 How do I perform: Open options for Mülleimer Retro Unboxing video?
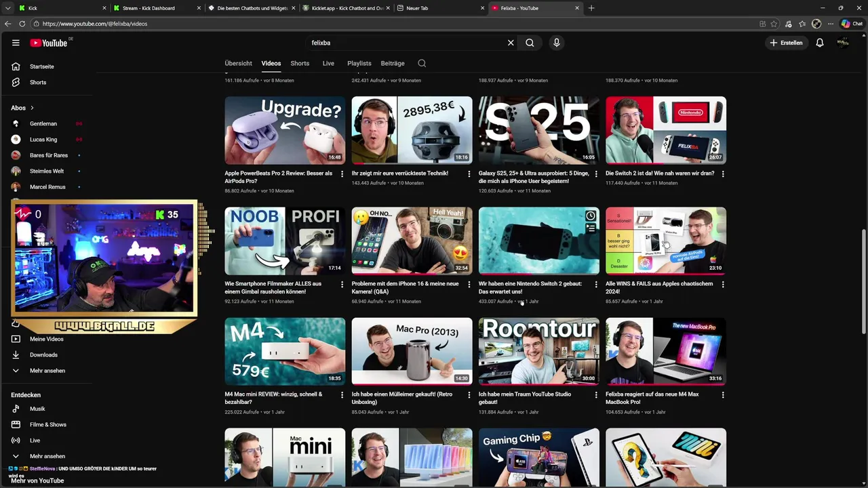(x=469, y=394)
